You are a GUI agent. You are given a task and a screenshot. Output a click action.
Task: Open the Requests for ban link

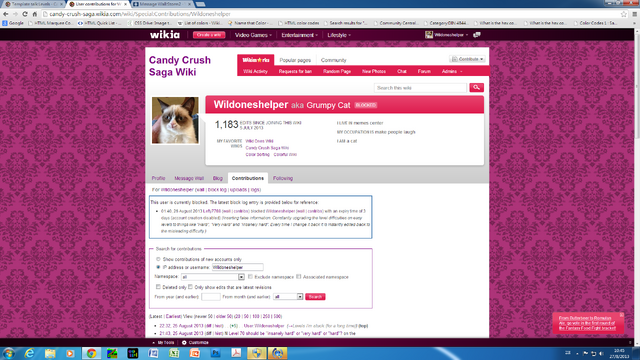(x=295, y=71)
